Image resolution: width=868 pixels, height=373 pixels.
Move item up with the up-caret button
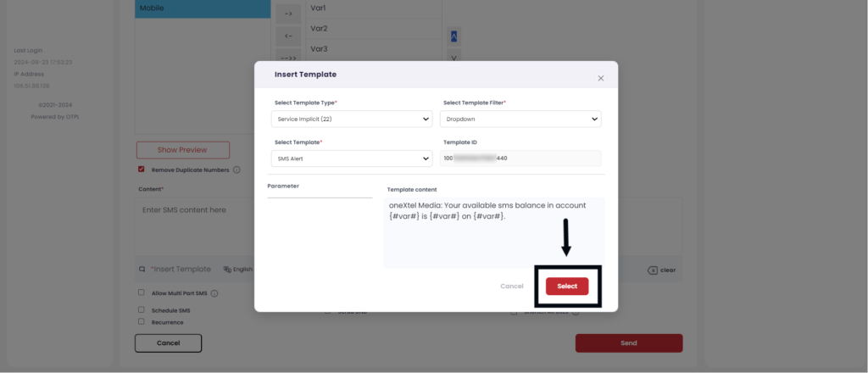454,36
